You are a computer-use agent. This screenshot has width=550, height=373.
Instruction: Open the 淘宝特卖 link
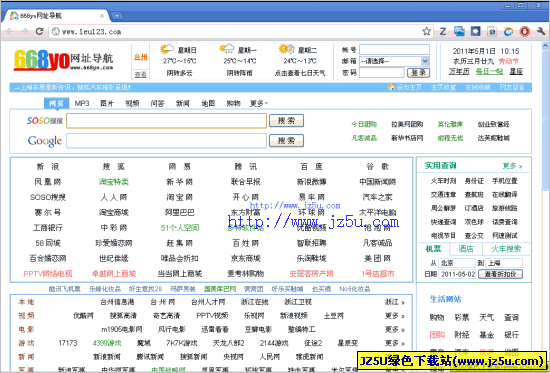(x=114, y=182)
